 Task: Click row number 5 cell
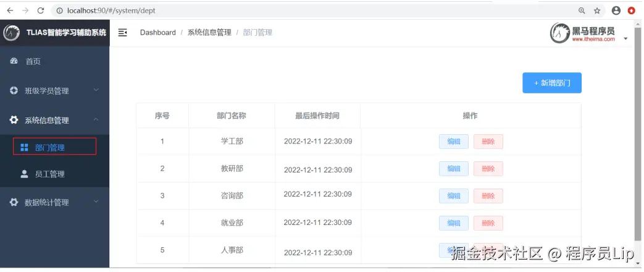coord(162,250)
